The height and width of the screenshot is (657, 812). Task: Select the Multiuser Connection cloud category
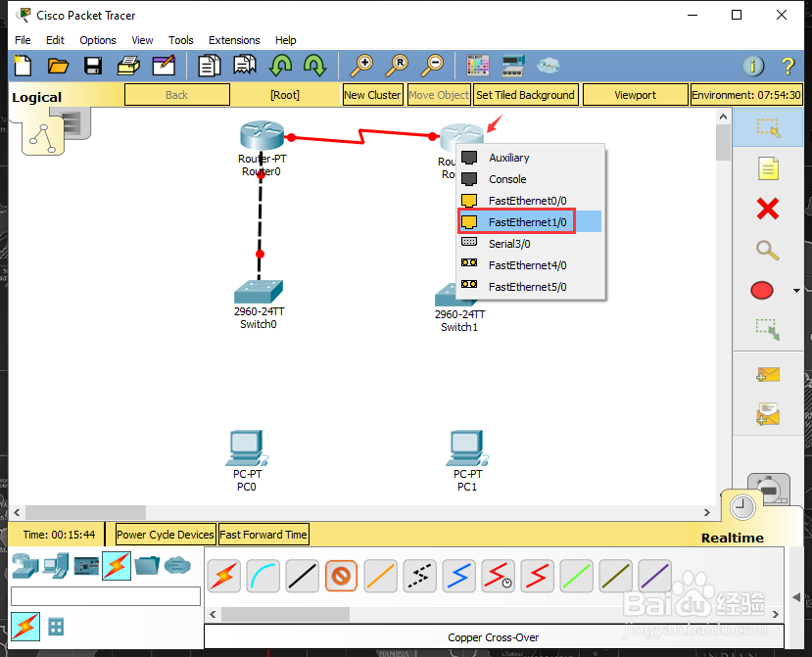click(177, 566)
